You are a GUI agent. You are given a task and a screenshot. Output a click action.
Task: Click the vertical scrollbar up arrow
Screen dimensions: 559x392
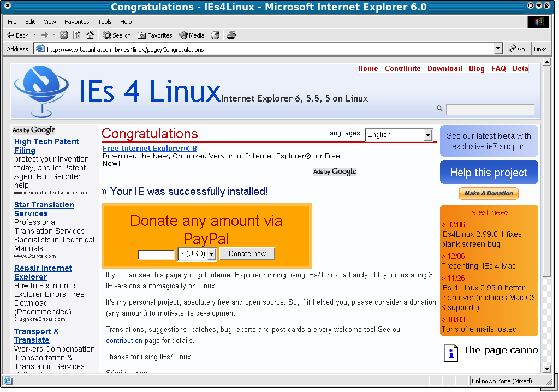tap(546, 62)
